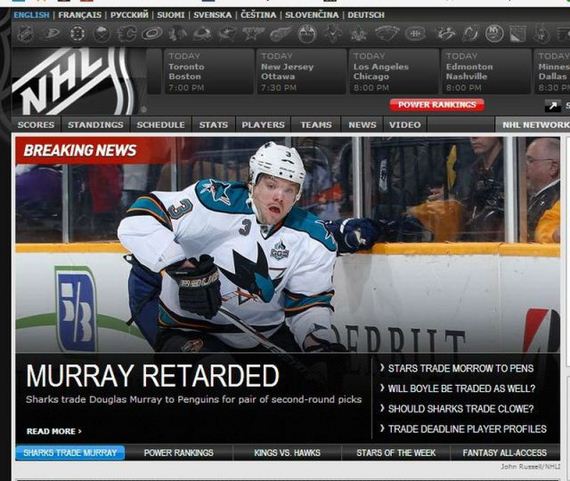This screenshot has height=481, width=570.
Task: Select the Power Rankings story tab
Action: pos(178,453)
